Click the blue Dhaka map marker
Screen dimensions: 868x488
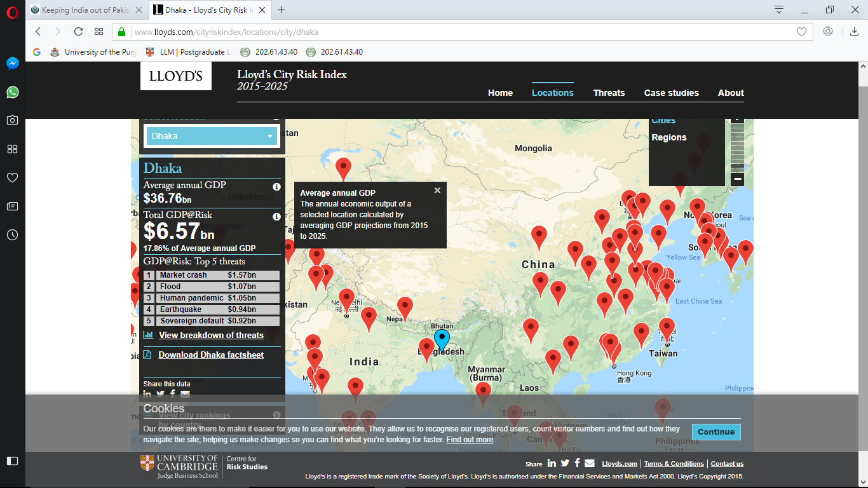[x=442, y=340]
